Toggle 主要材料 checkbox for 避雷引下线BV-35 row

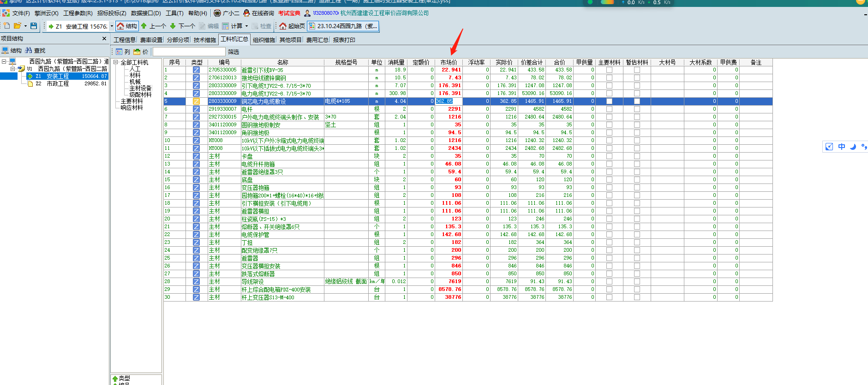(609, 70)
